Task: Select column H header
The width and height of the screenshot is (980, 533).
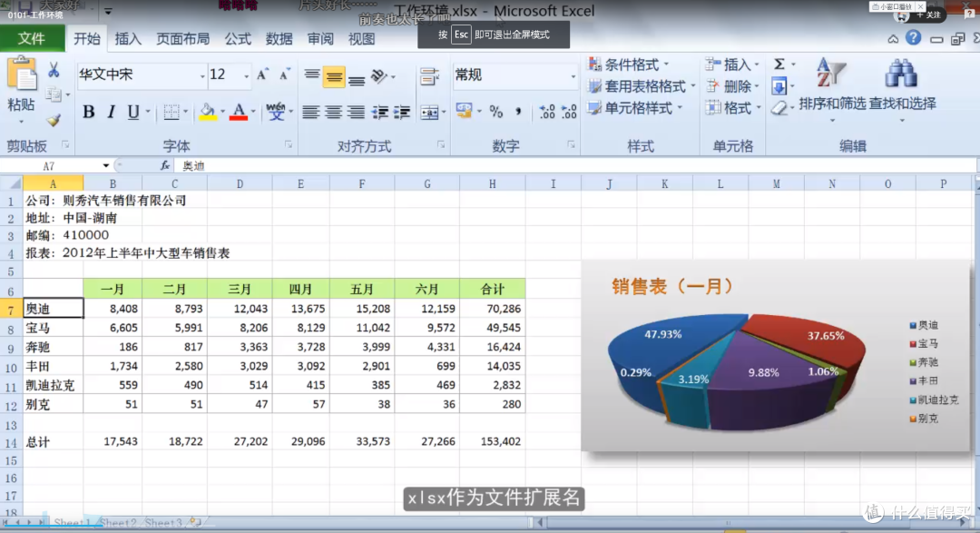Action: (x=493, y=184)
